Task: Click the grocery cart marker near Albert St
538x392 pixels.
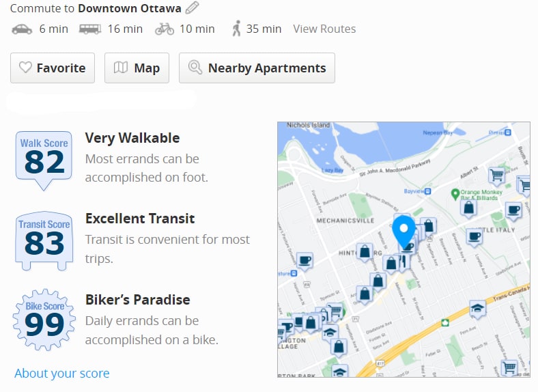Action: pyautogui.click(x=496, y=176)
